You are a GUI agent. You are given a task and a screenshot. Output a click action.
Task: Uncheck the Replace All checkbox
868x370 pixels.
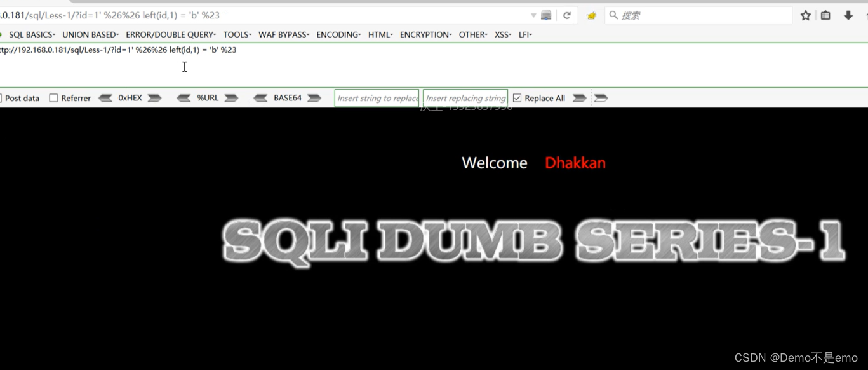pos(517,98)
